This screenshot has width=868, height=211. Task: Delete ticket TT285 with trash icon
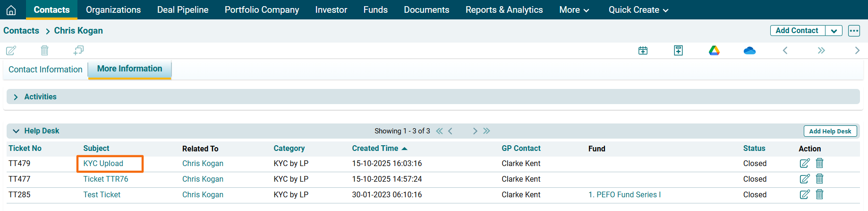820,194
